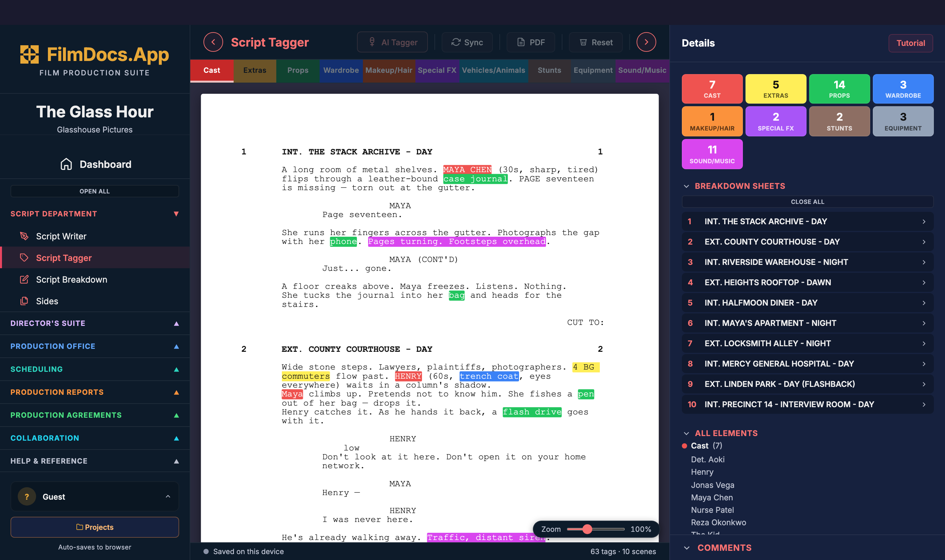Go forward with the right arrow circle

tap(646, 42)
